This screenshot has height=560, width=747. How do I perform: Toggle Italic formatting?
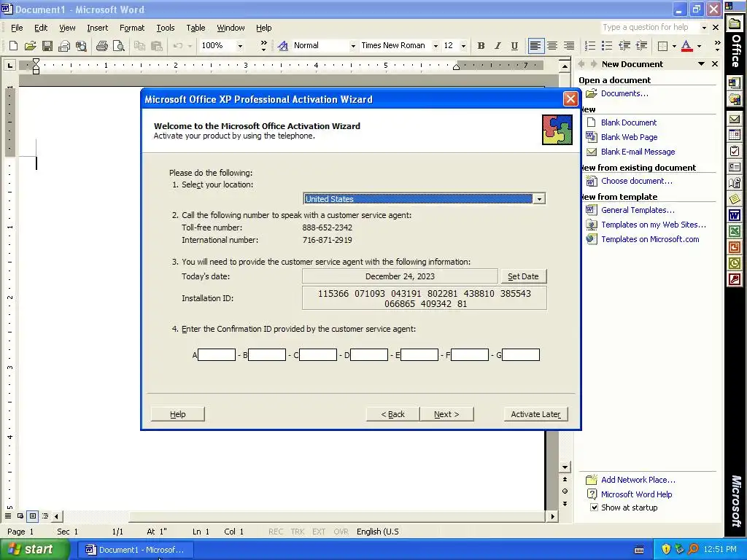(498, 46)
